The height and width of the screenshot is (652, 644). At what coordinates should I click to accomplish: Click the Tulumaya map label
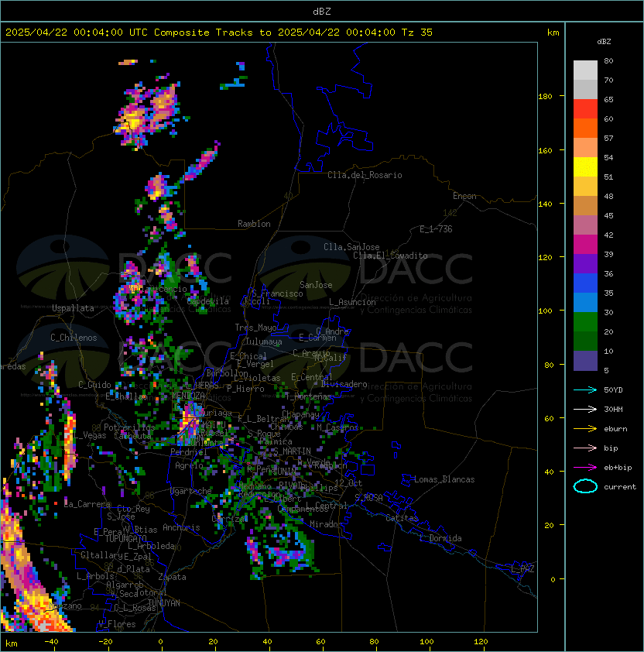[x=264, y=341]
